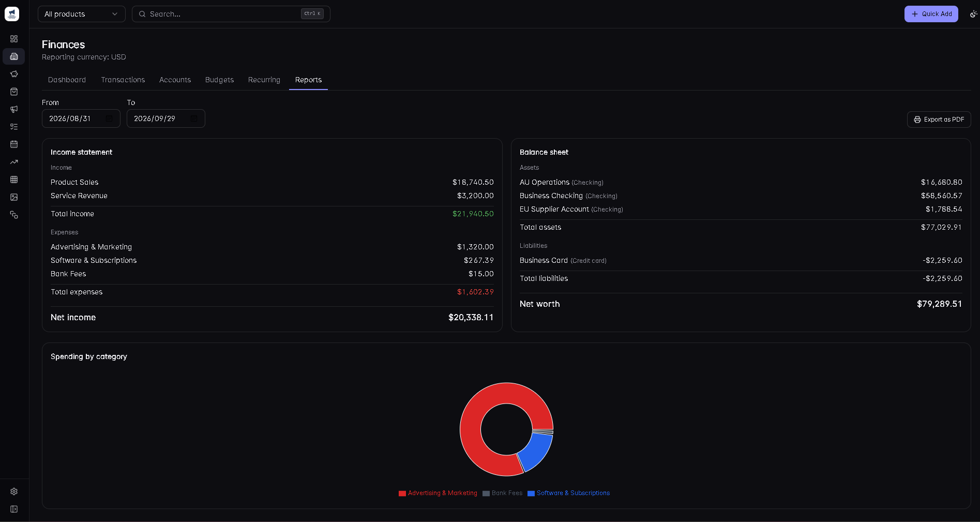The width and height of the screenshot is (980, 522).
Task: Click the Income statement heading
Action: tap(82, 152)
